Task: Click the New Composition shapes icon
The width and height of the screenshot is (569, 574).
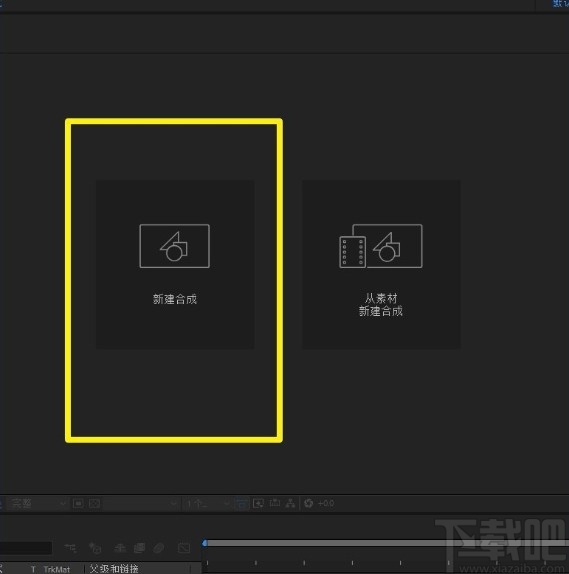Action: (x=175, y=246)
